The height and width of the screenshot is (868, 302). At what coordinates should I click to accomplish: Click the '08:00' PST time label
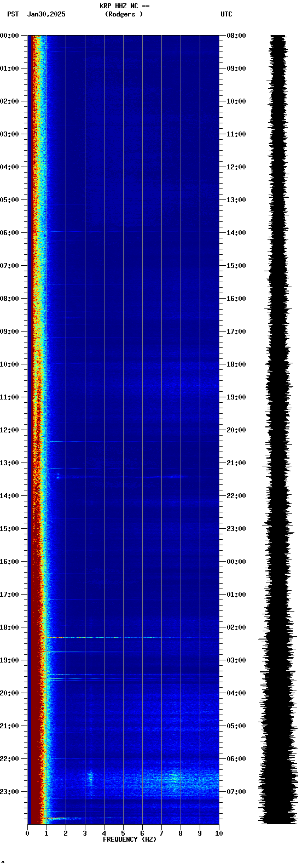pyautogui.click(x=9, y=299)
